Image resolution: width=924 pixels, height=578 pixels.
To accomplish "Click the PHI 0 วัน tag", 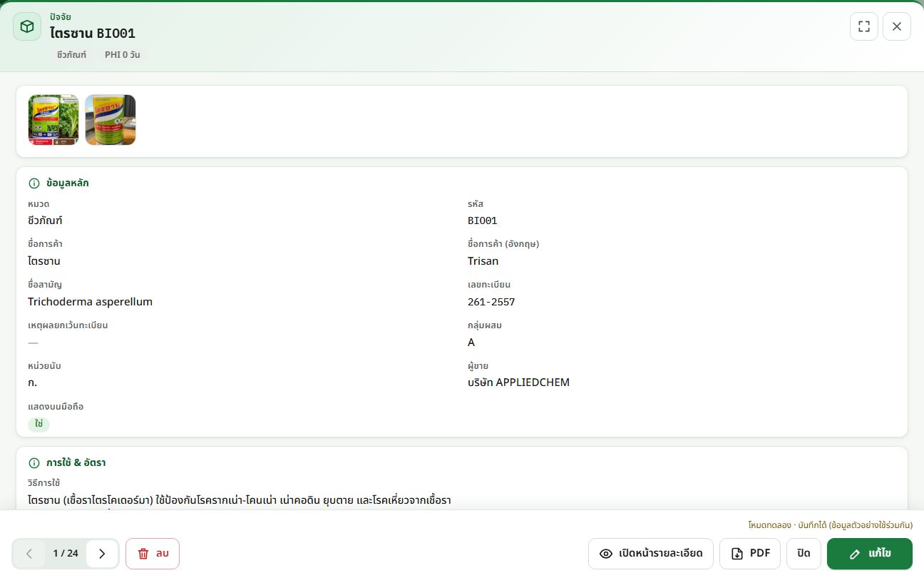I will [x=123, y=54].
